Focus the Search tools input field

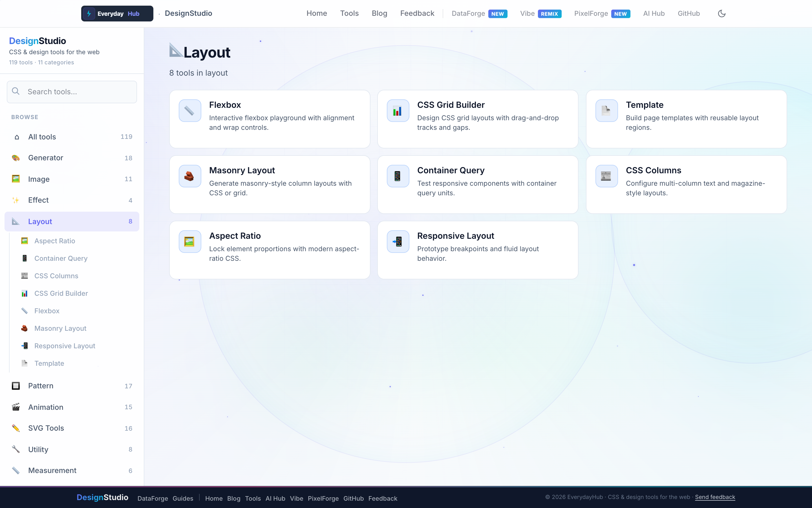point(72,92)
